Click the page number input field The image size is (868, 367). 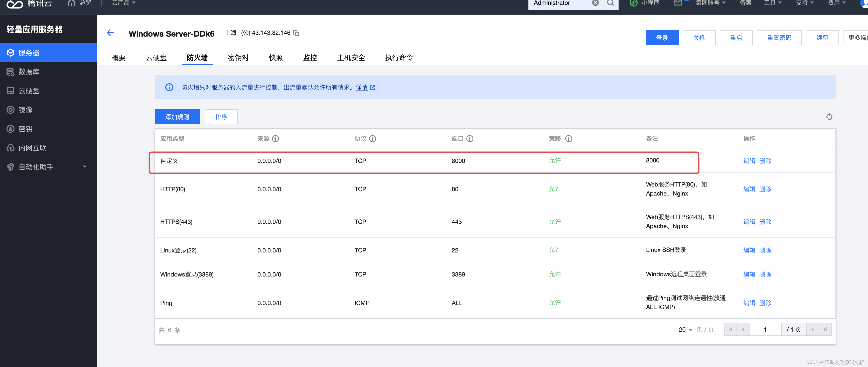765,330
